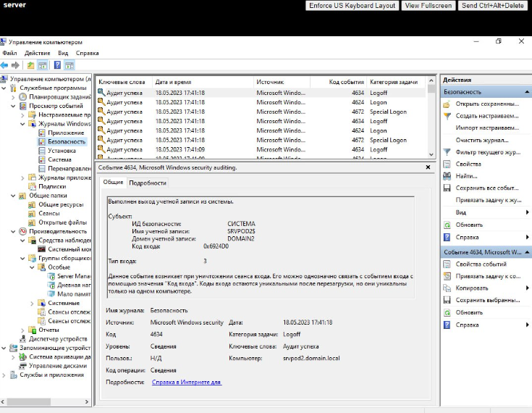
Task: Select the 17:41:09 Logoff event row
Action: tap(261, 149)
